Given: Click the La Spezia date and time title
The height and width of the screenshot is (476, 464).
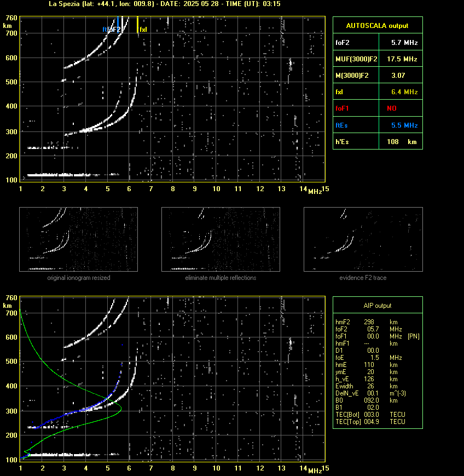Looking at the screenshot, I should point(165,4).
